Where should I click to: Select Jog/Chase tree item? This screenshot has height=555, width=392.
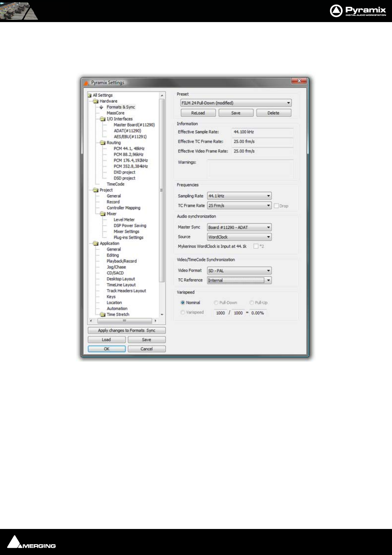coord(116,267)
